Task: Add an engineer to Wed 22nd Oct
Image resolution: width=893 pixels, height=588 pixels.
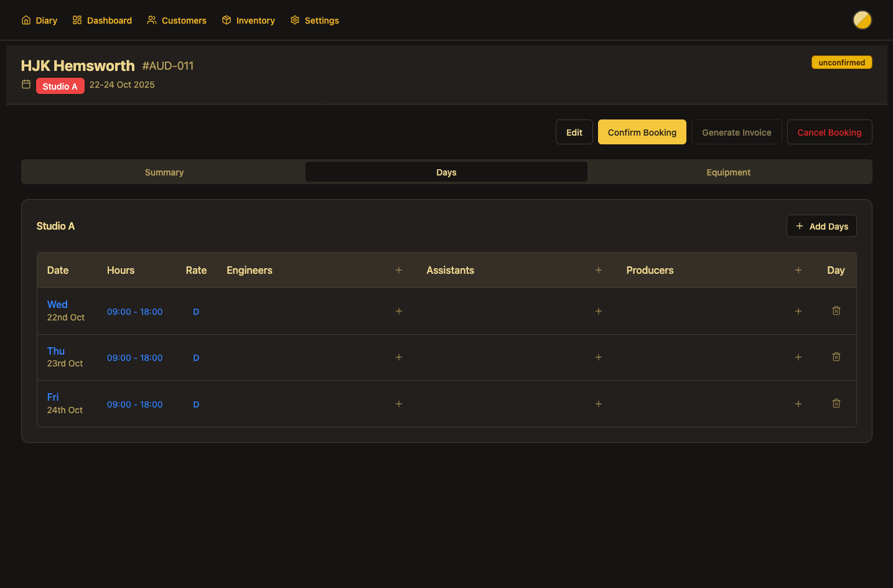Action: tap(398, 311)
